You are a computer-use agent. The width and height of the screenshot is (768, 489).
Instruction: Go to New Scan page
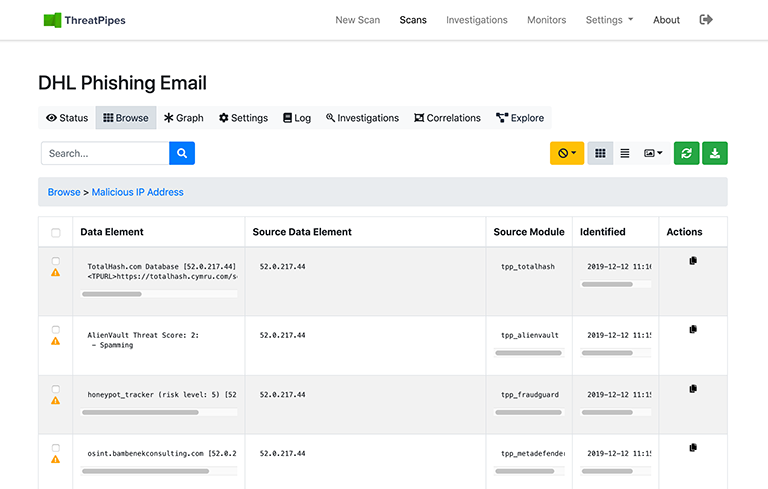pos(357,20)
